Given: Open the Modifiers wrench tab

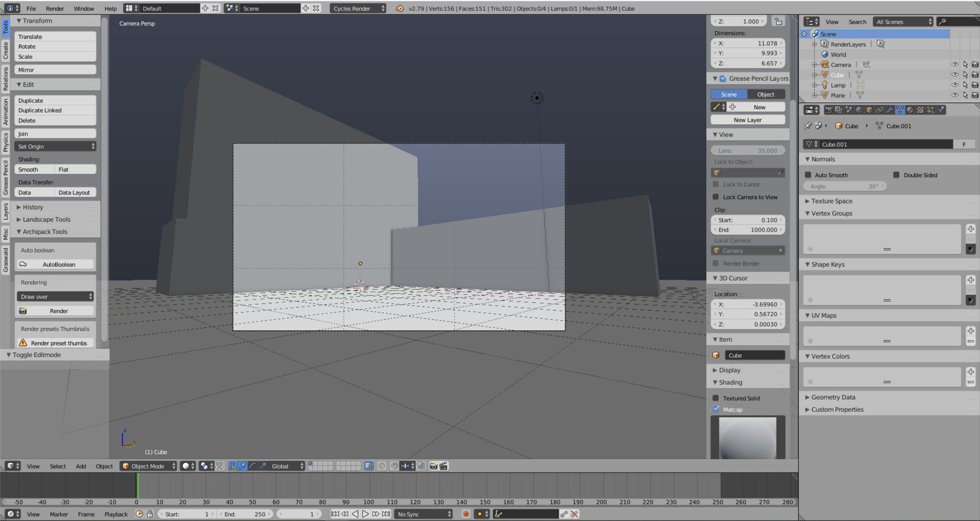Looking at the screenshot, I should click(x=889, y=110).
